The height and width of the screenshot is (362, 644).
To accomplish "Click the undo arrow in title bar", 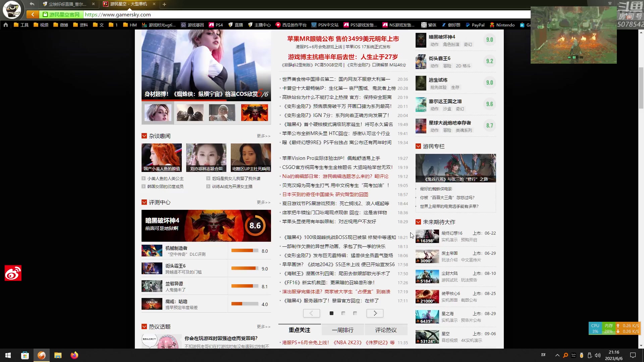I will pos(32,4).
